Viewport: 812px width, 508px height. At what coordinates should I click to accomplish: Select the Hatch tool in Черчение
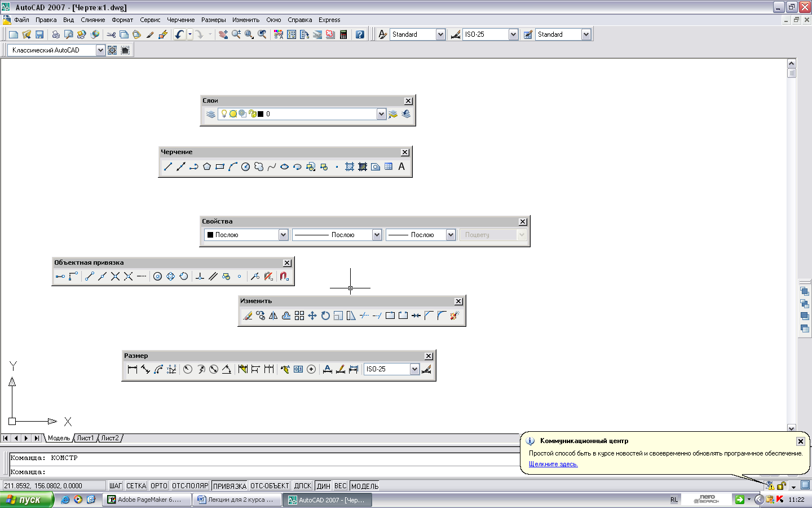(350, 167)
